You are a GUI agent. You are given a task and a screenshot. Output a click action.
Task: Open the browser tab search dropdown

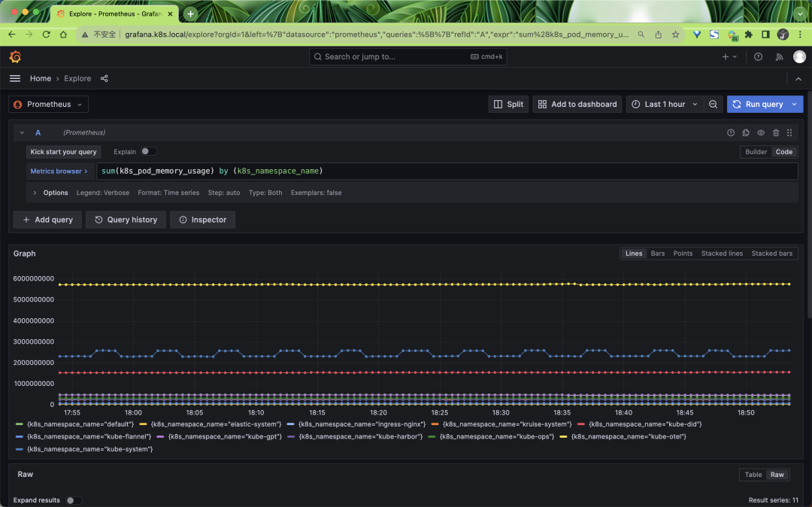tap(799, 14)
